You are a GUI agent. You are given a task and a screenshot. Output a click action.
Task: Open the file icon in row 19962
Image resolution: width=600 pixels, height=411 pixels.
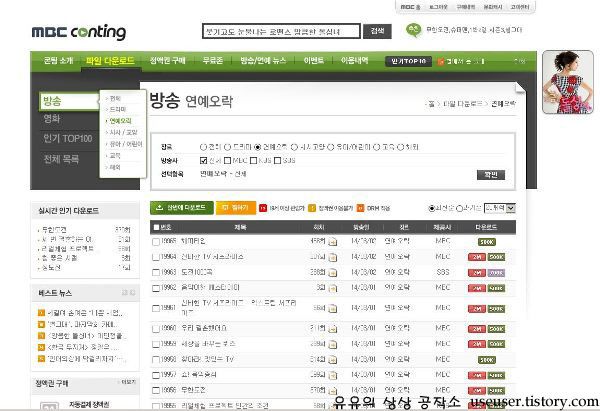coord(333,288)
